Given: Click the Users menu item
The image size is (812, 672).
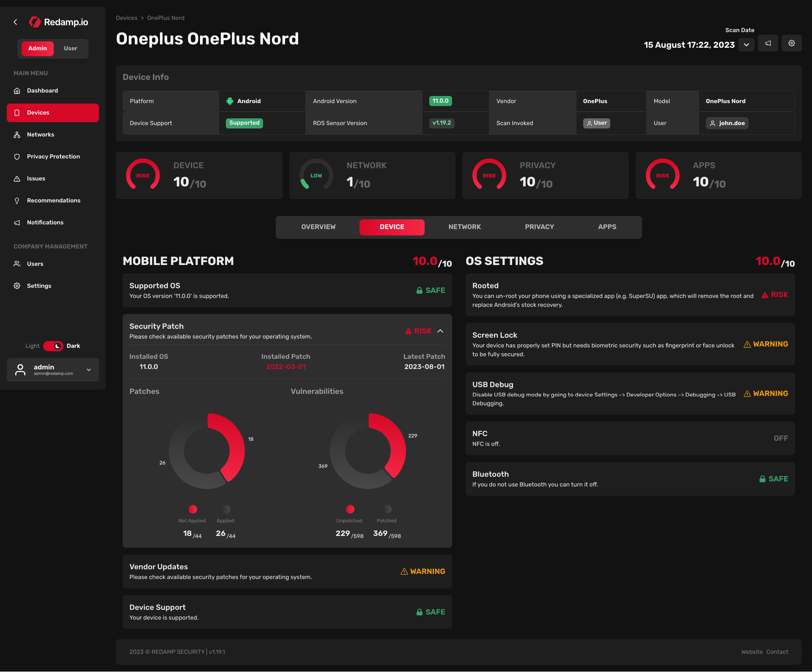Looking at the screenshot, I should [x=34, y=264].
